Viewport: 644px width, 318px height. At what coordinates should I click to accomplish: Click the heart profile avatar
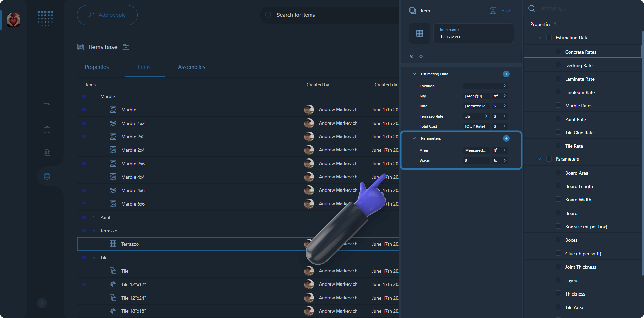pyautogui.click(x=13, y=20)
